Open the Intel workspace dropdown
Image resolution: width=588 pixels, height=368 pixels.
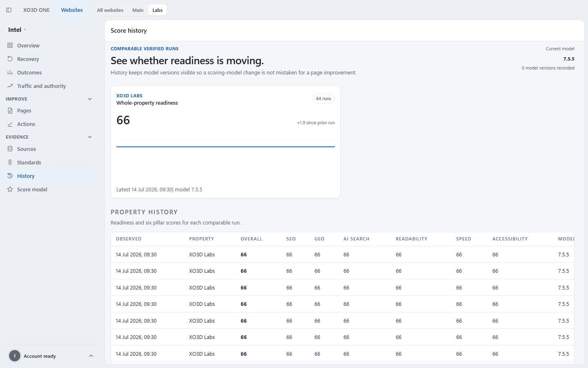point(17,30)
